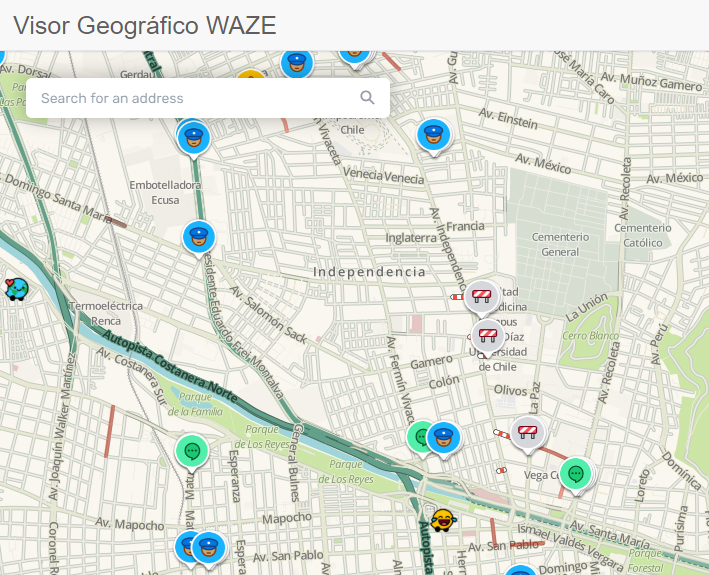Open the front police marker near Av. San Pablo
Screen dimensions: 709x575
(208, 548)
